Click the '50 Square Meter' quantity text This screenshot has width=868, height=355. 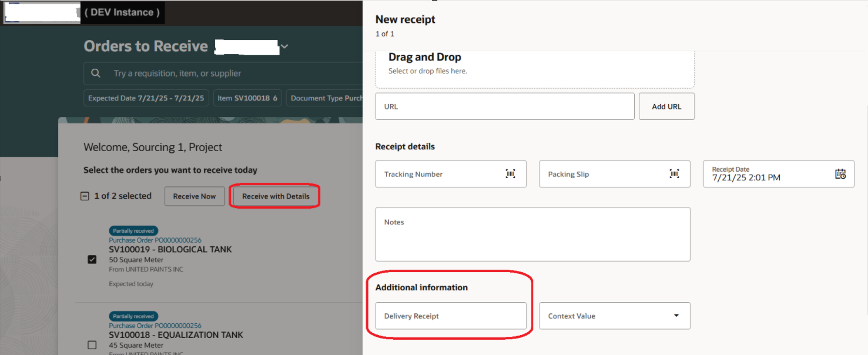point(136,260)
